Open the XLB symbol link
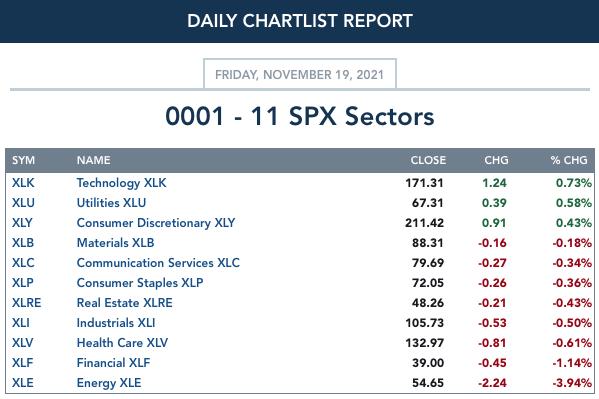The width and height of the screenshot is (599, 399). tap(23, 243)
